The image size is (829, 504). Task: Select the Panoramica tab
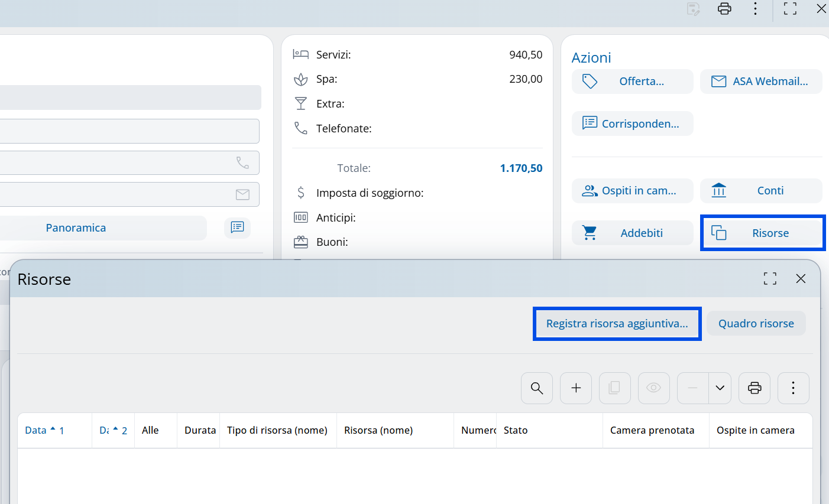point(76,228)
